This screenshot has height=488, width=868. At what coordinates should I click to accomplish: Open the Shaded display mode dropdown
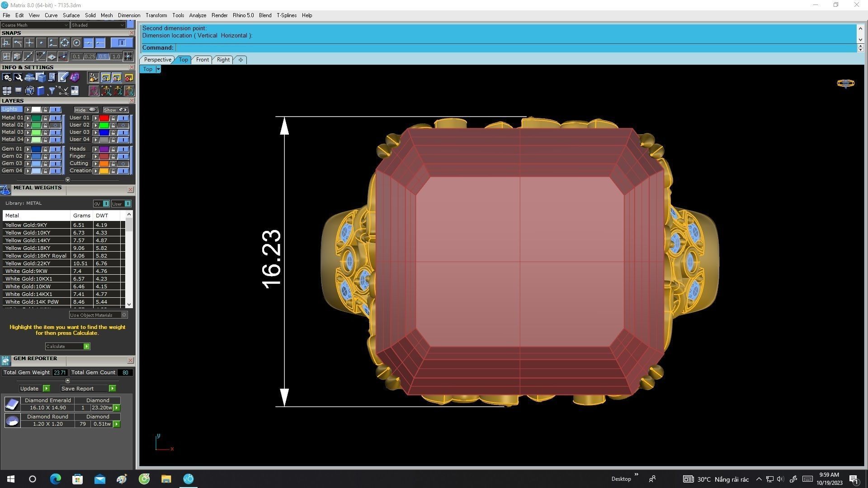coord(98,25)
